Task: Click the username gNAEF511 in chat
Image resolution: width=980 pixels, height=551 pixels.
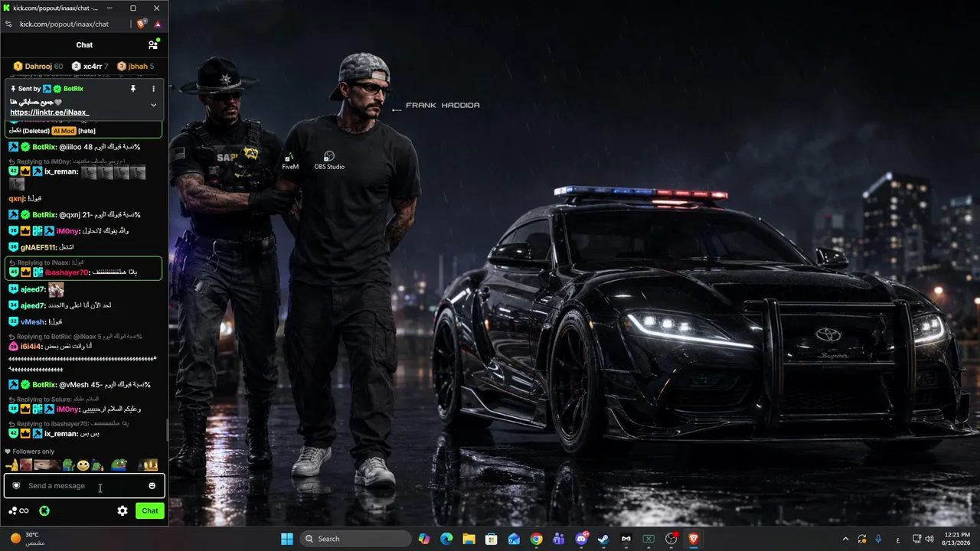Action: pos(38,247)
